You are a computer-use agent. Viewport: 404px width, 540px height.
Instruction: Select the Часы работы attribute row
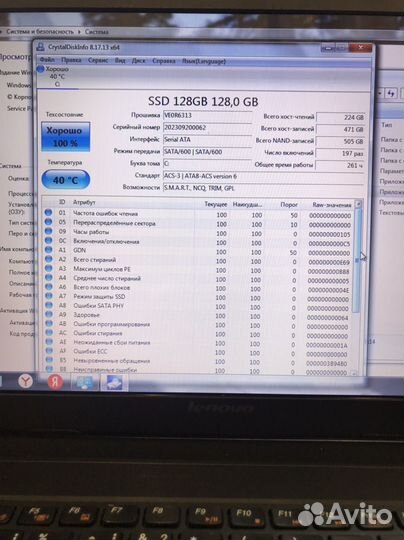pos(198,233)
